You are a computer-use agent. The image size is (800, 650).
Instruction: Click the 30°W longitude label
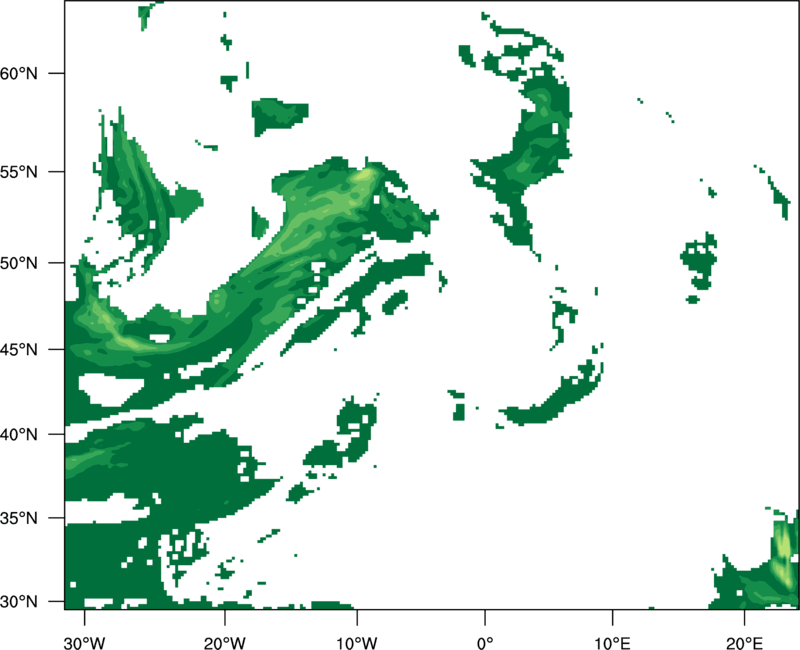click(x=84, y=643)
